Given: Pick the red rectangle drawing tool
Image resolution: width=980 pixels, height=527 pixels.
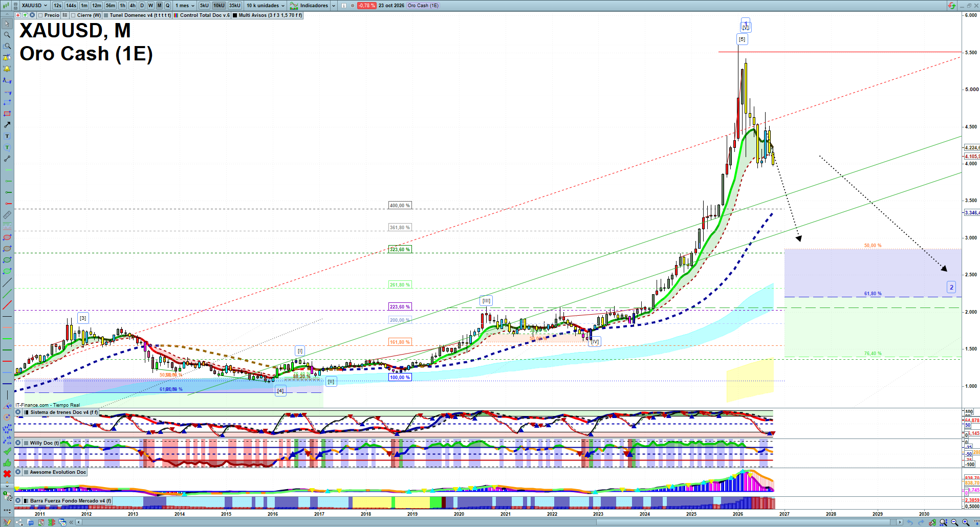Looking at the screenshot, I should click(x=7, y=114).
